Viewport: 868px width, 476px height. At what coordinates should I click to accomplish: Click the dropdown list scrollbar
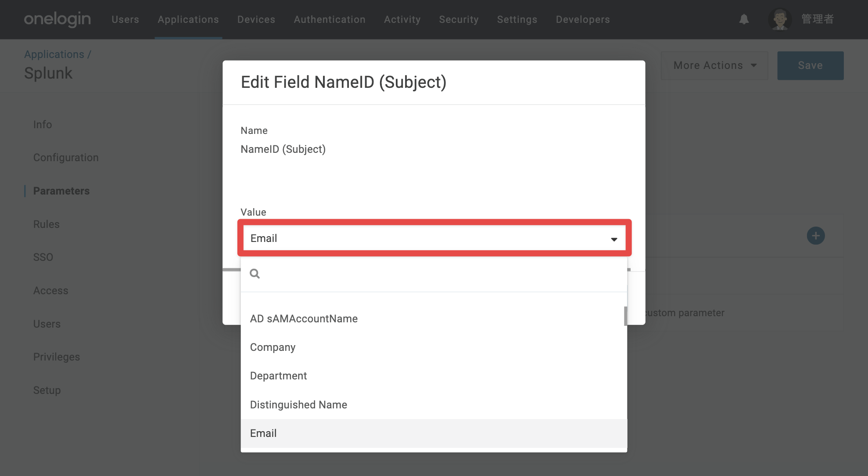click(x=625, y=316)
